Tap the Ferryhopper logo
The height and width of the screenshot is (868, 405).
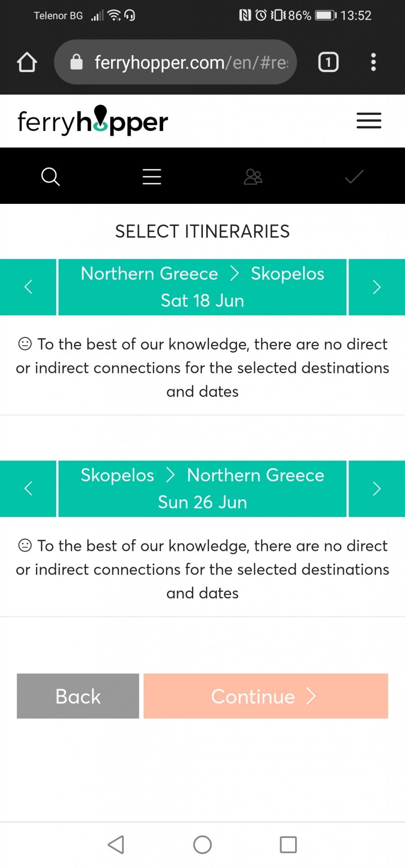(93, 121)
